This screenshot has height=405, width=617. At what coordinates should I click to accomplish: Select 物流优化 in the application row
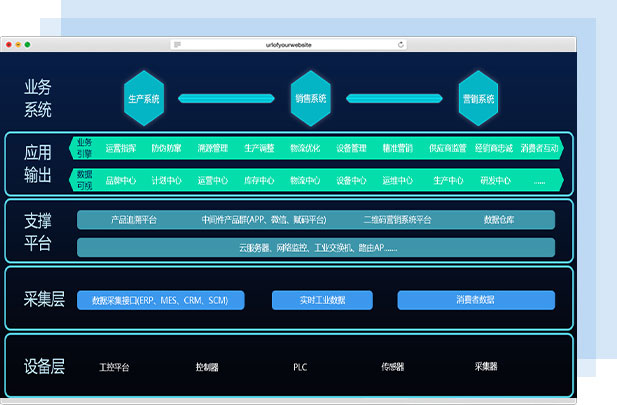305,149
